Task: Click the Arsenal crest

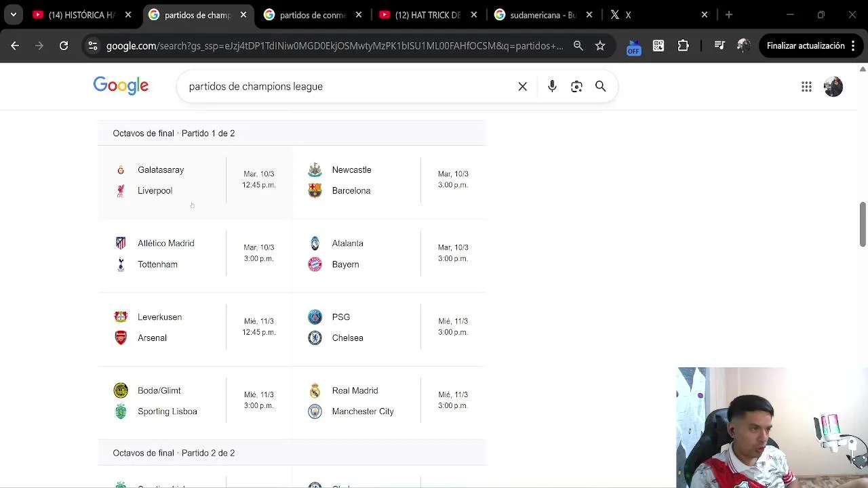Action: click(121, 338)
